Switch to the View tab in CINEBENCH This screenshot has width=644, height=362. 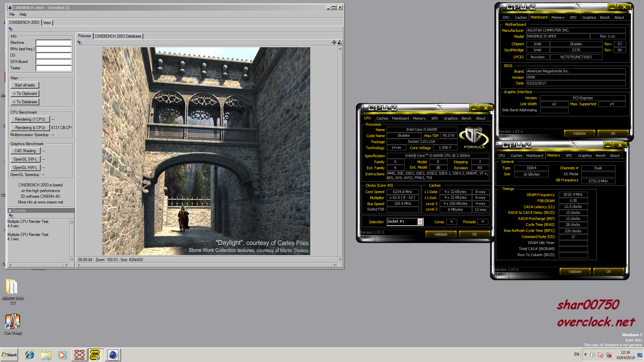pyautogui.click(x=47, y=23)
